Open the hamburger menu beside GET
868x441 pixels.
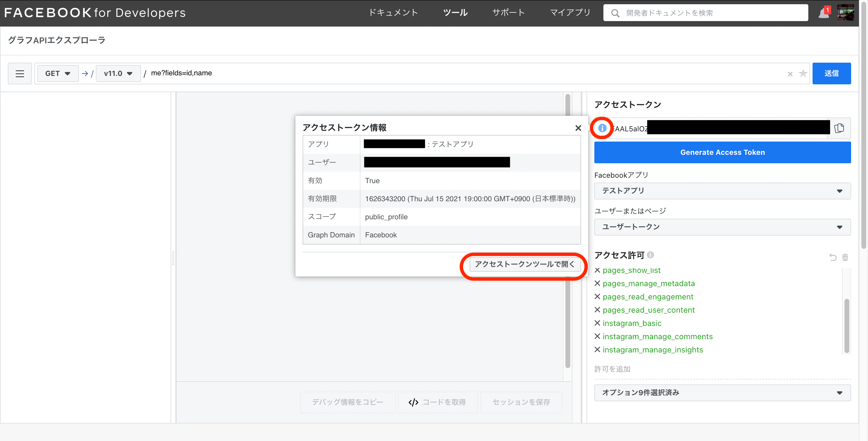point(20,73)
